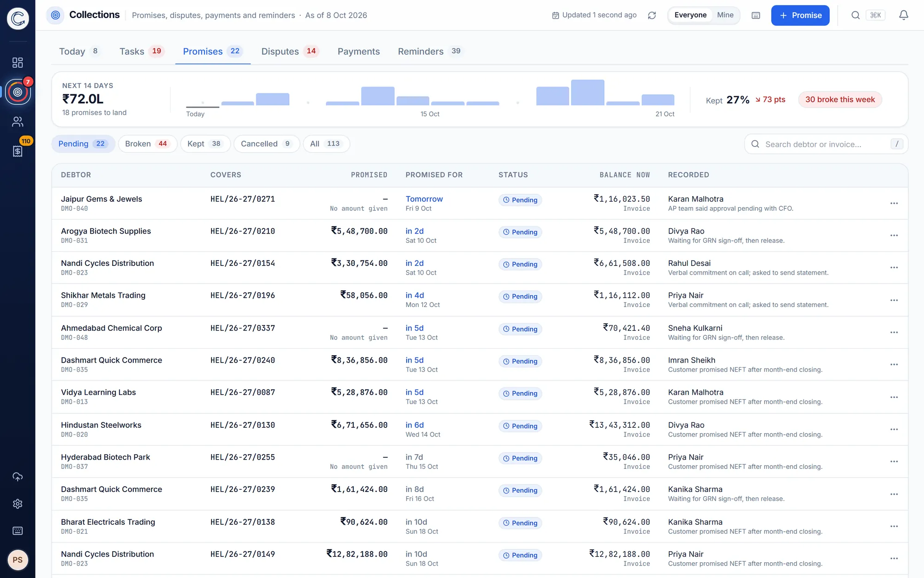The height and width of the screenshot is (578, 924).
Task: Filter promises by Kept
Action: point(205,144)
